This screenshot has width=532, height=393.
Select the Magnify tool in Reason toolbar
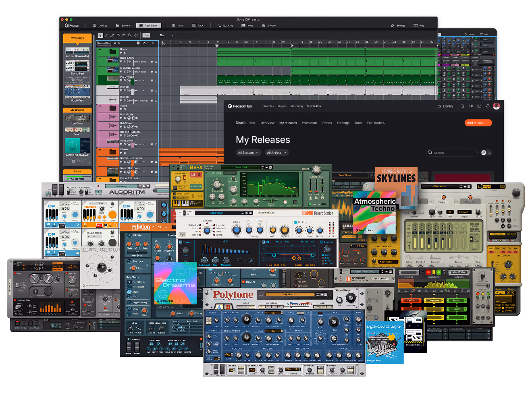click(130, 35)
